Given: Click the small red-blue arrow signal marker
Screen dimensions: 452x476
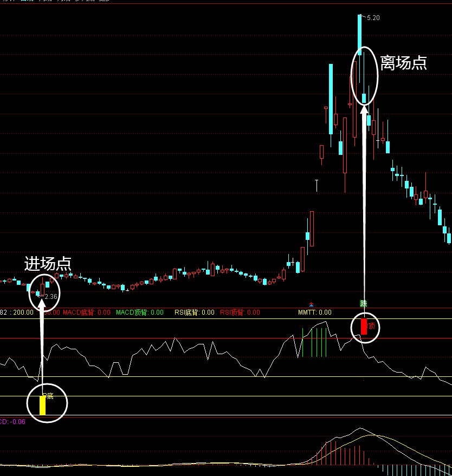Looking at the screenshot, I should pos(311,304).
